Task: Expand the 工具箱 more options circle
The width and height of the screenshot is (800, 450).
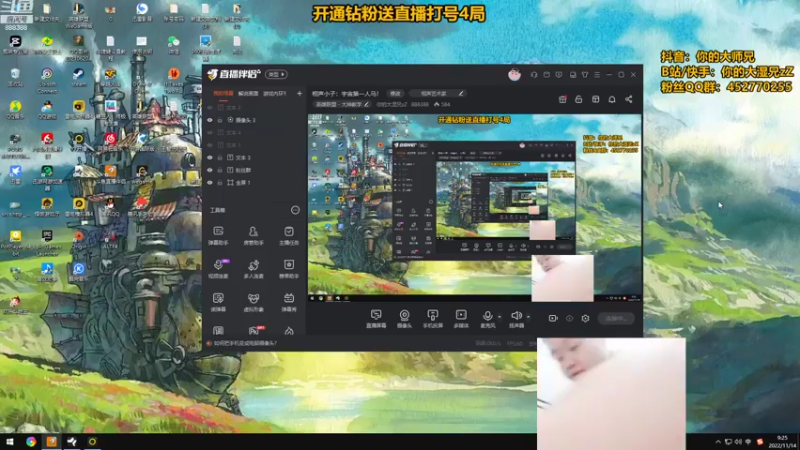Action: 295,210
